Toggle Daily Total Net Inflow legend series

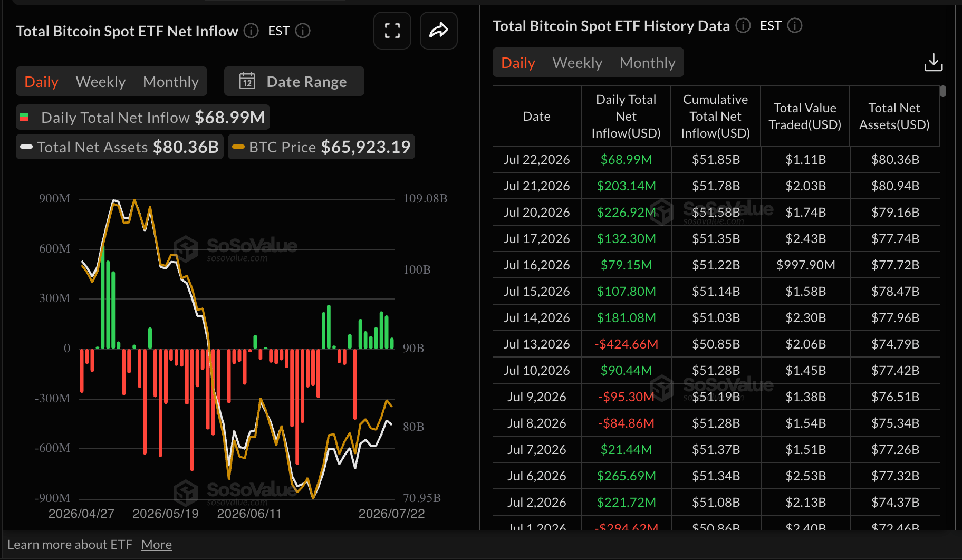coord(143,117)
